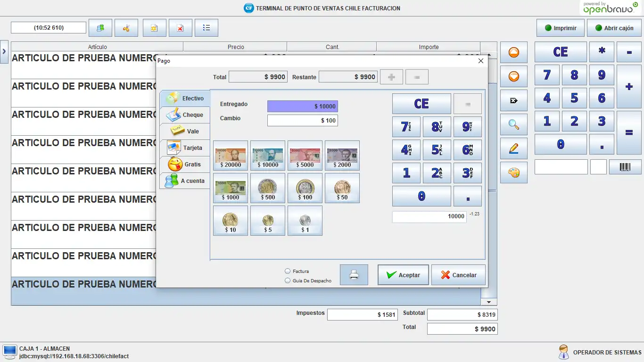Click the orange up arrow line button

pyautogui.click(x=514, y=52)
